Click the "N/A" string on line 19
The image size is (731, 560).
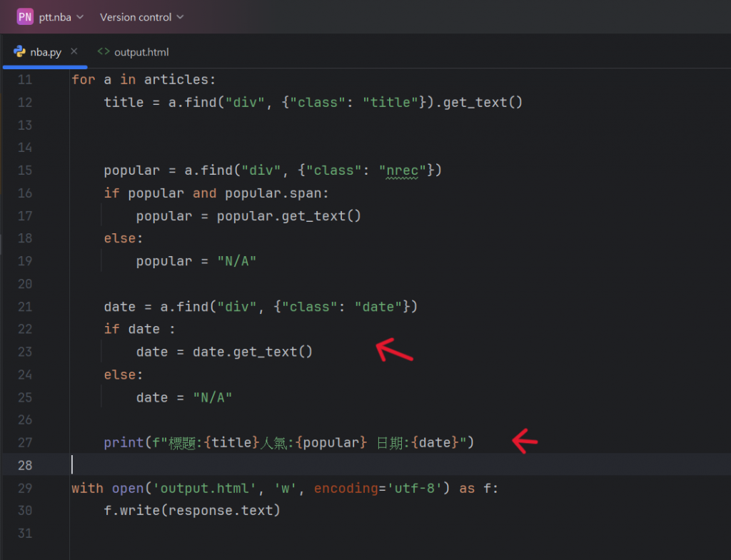(237, 261)
